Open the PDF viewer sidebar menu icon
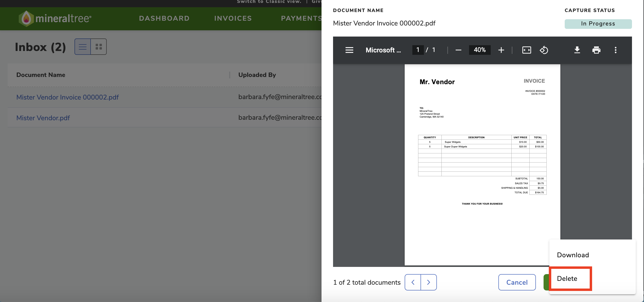Viewport: 644px width, 302px height. [x=349, y=50]
